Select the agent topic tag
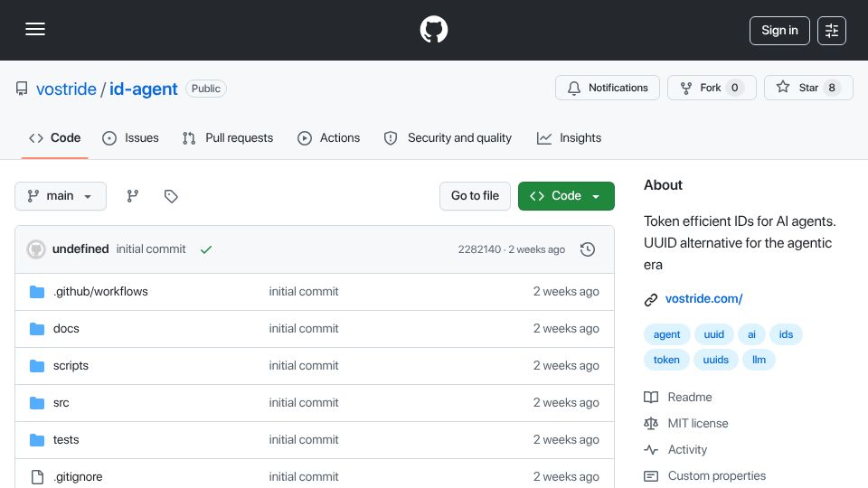Viewport: 868px width, 488px height. tap(666, 334)
